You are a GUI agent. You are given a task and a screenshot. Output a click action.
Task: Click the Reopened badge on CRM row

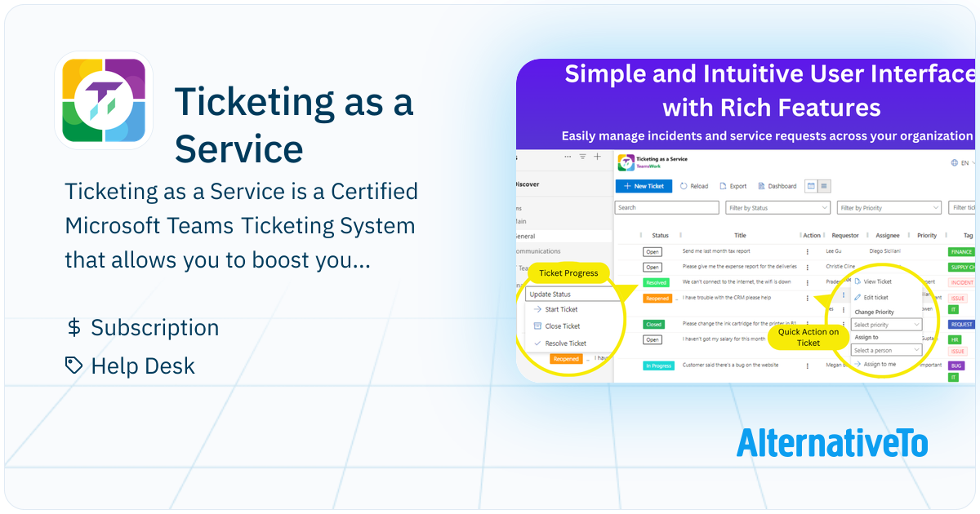pyautogui.click(x=657, y=299)
